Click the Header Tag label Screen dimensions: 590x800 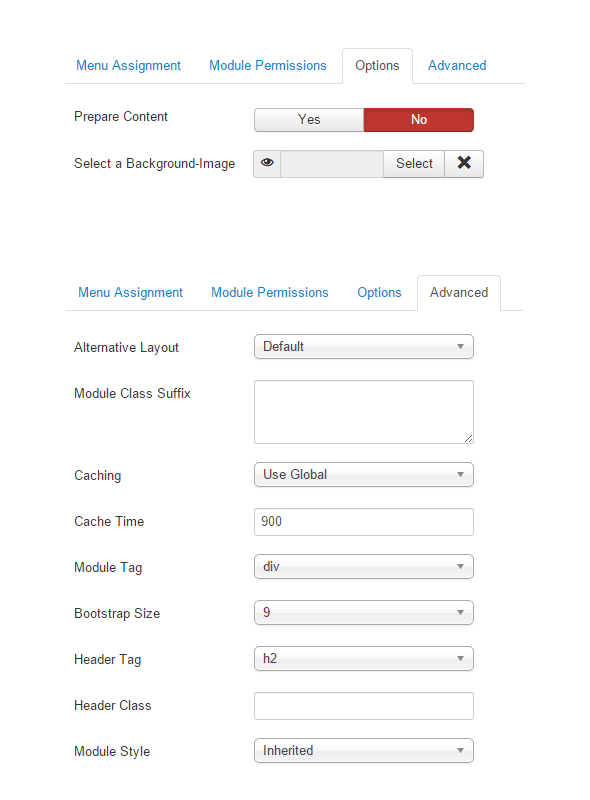pos(108,660)
